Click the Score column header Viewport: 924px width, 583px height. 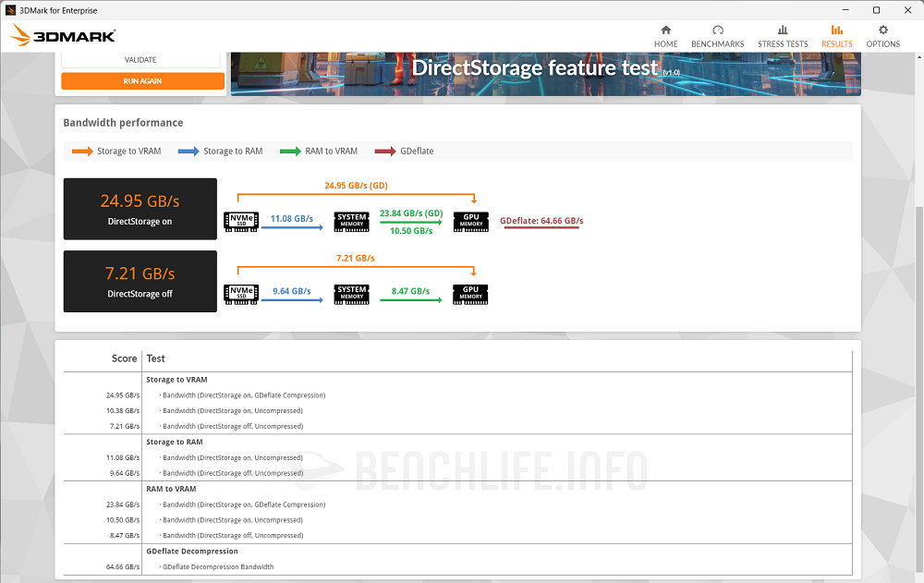tap(125, 358)
